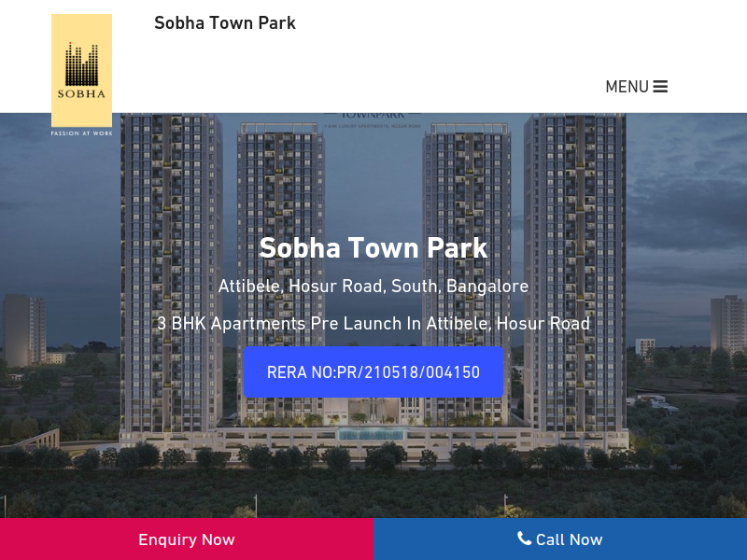Select the large Sobha Town Park hero heading

373,247
